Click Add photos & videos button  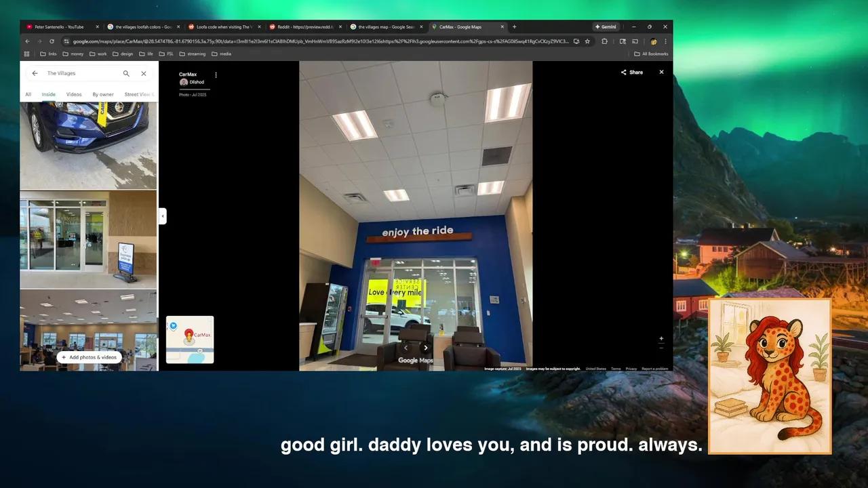(x=89, y=357)
